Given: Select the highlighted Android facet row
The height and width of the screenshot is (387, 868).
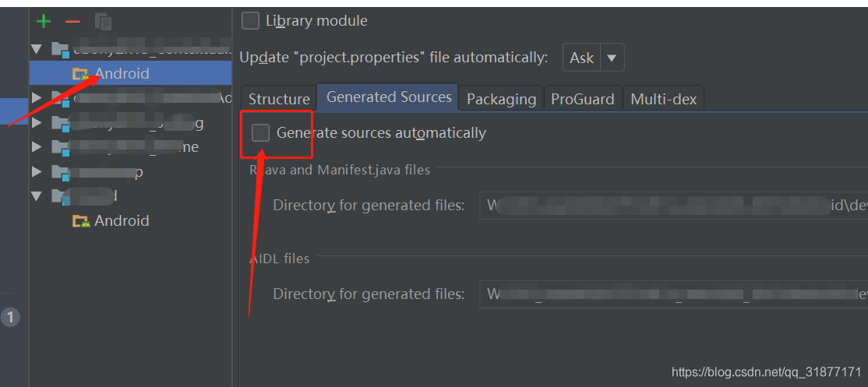Looking at the screenshot, I should click(131, 73).
